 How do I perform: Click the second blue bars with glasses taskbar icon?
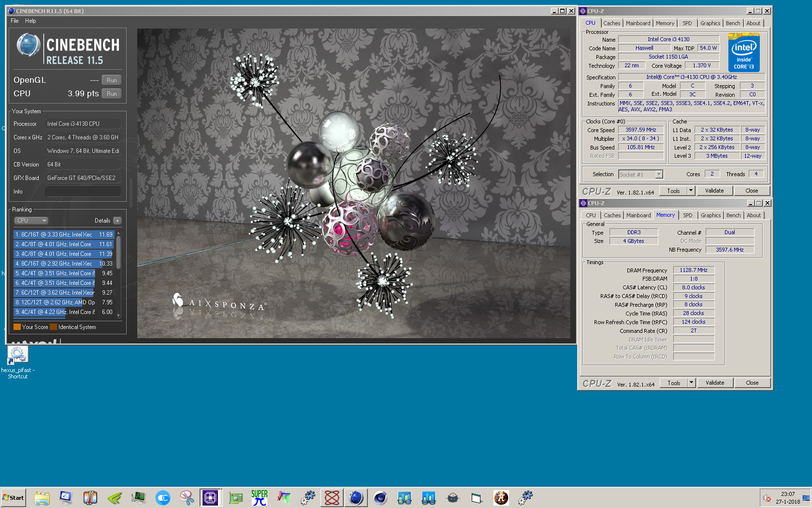429,498
